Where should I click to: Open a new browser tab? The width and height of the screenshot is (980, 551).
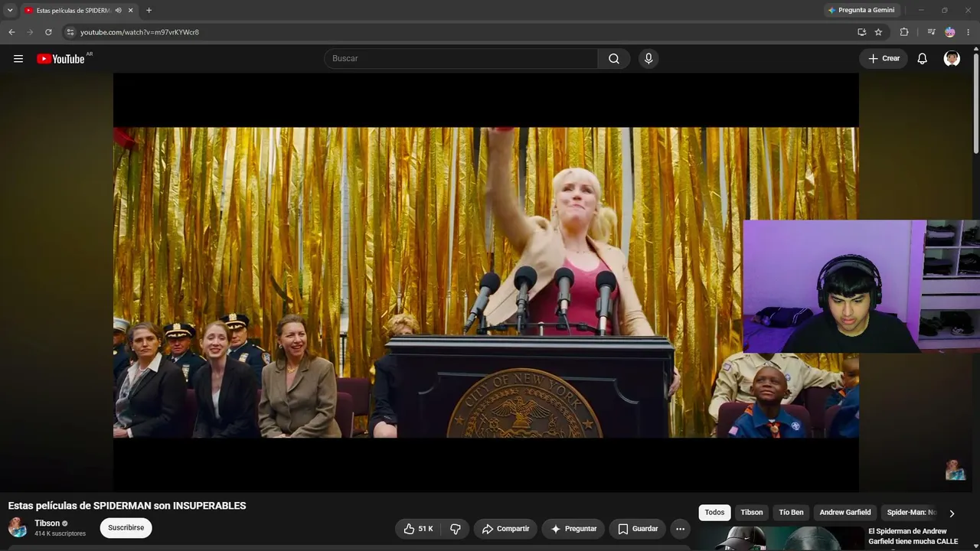[x=149, y=10]
